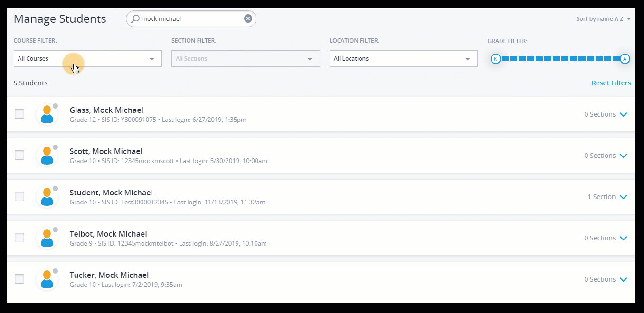Image resolution: width=644 pixels, height=313 pixels.
Task: Open the Sort by name A-Z menu
Action: click(603, 19)
